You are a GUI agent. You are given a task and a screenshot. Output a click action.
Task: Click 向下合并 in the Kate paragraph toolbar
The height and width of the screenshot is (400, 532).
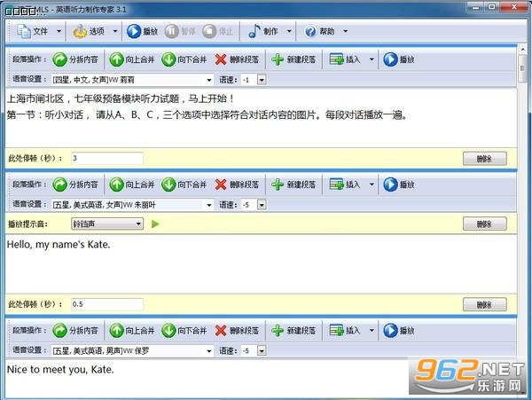[184, 184]
